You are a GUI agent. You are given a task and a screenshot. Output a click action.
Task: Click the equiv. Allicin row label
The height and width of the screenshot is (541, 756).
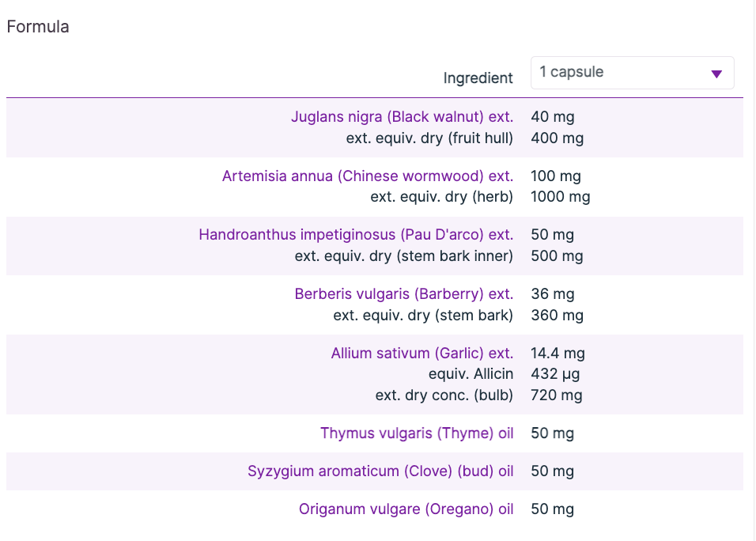pos(471,374)
